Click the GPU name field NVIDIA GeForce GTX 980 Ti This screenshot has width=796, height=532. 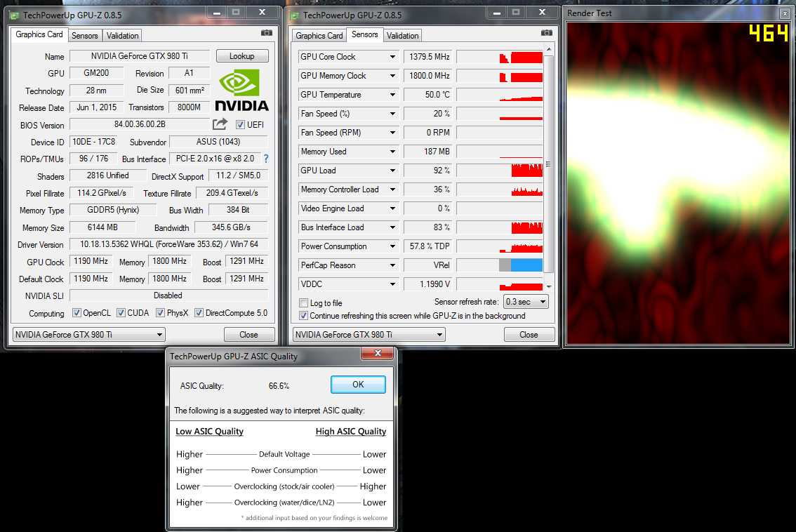pyautogui.click(x=140, y=56)
